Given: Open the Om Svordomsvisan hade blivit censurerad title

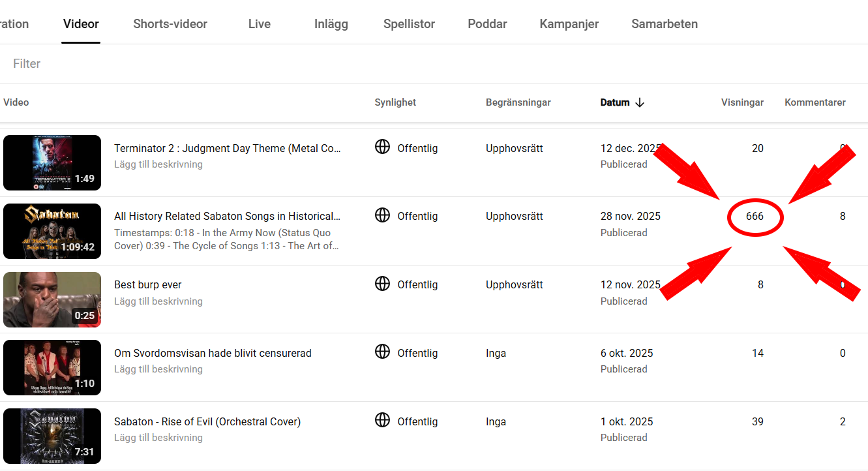Looking at the screenshot, I should click(x=213, y=353).
